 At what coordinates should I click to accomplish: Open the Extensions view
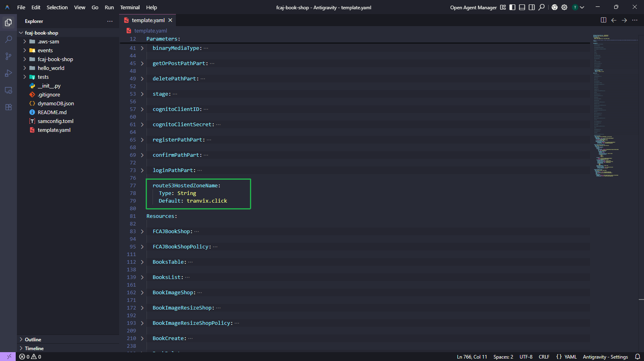pyautogui.click(x=8, y=107)
